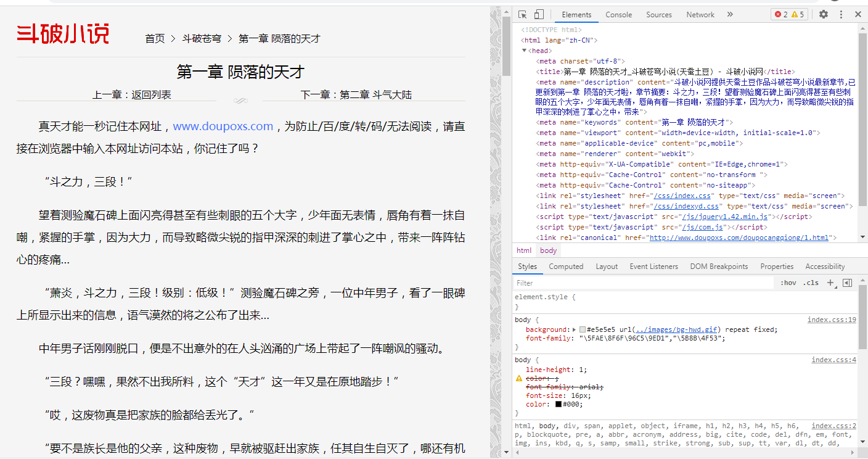Switch to the Sources tab
Screen dimensions: 868x459
pyautogui.click(x=659, y=15)
